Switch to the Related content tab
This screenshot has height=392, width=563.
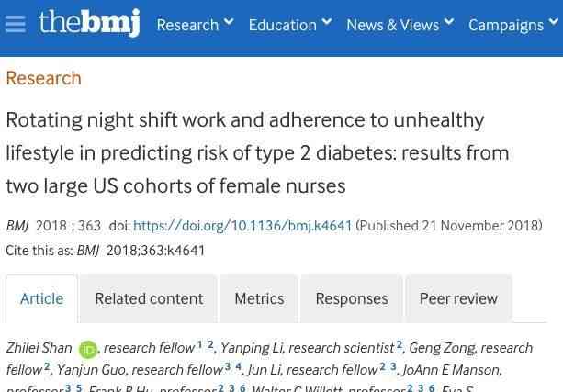[149, 298]
